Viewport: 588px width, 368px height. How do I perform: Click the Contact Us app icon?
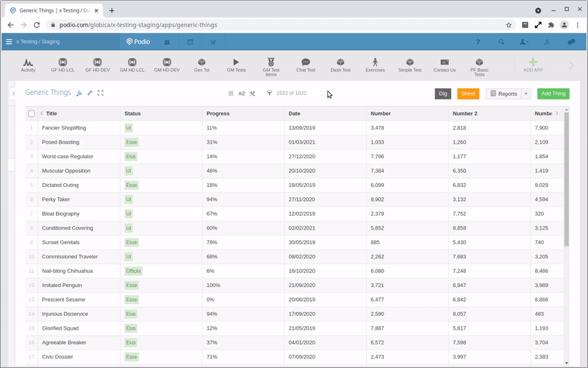point(444,65)
